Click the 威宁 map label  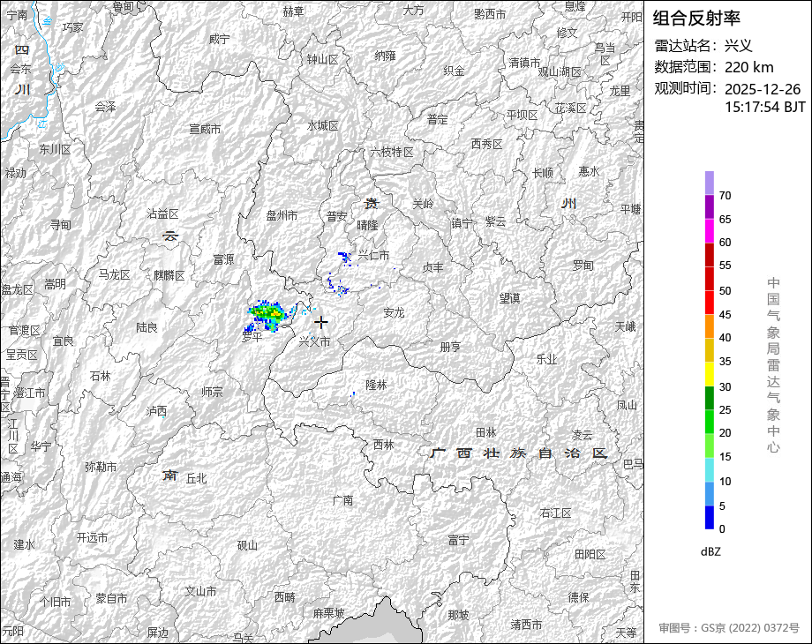point(219,39)
